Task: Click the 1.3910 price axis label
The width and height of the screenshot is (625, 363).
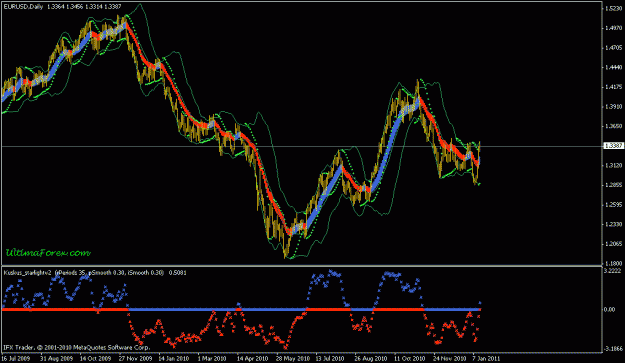Action: 614,107
